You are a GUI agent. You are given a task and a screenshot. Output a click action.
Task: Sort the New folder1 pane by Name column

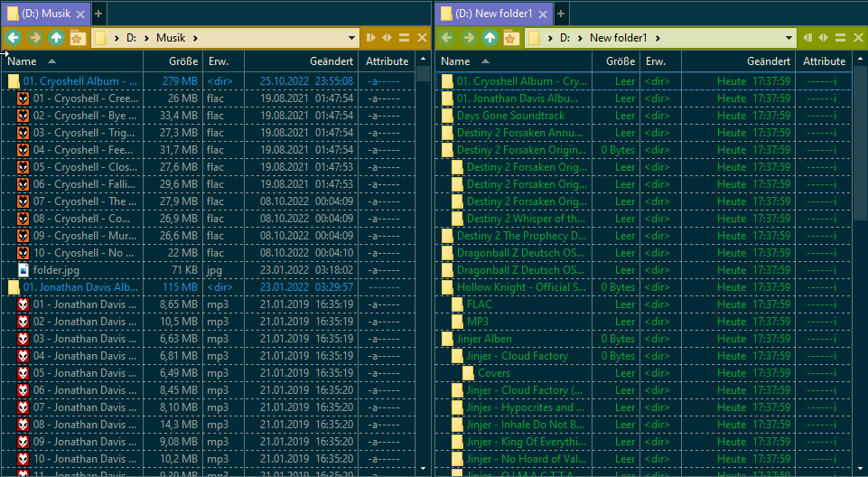tap(513, 61)
